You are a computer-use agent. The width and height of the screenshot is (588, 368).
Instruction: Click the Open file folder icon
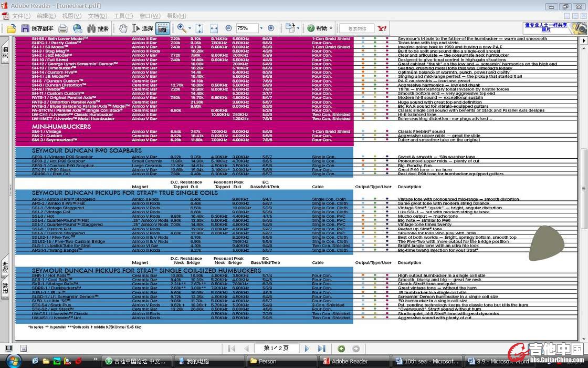[11, 28]
